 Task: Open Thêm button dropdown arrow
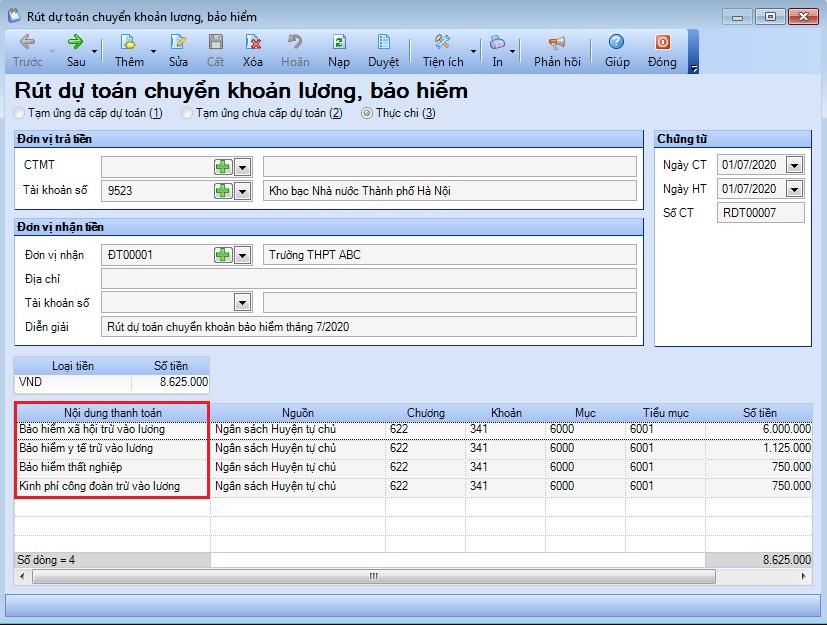click(x=153, y=51)
